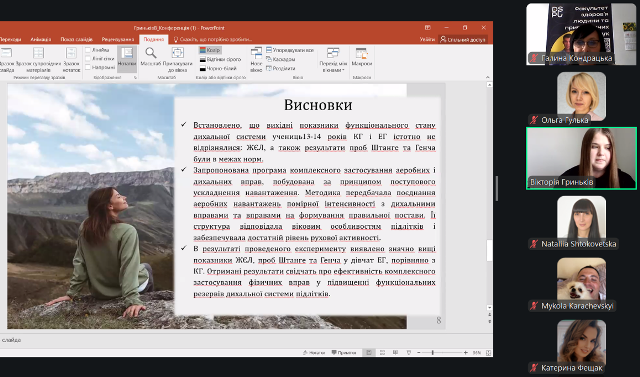Start Slide Show from status bar
This screenshot has width=640, height=377.
click(x=409, y=353)
